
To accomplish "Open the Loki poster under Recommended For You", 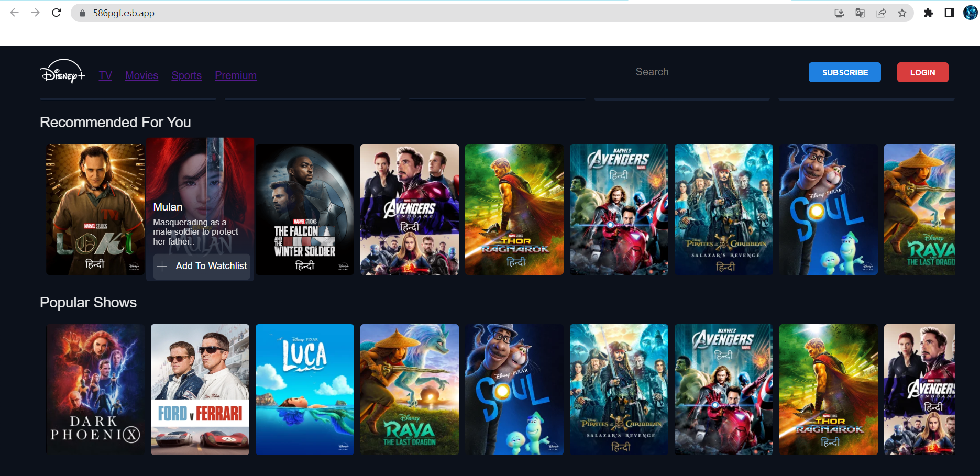I will (95, 209).
